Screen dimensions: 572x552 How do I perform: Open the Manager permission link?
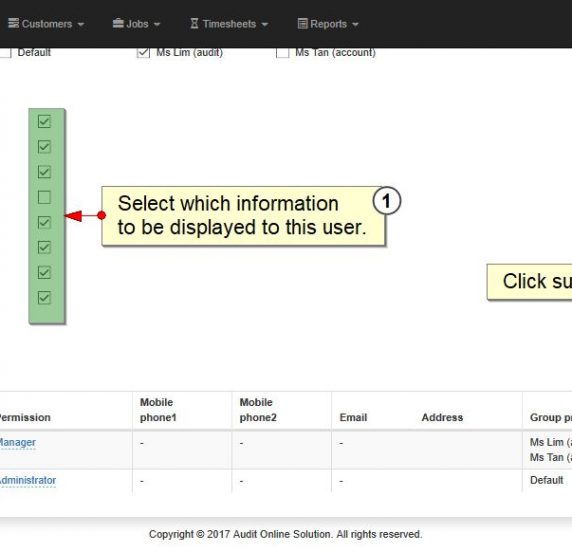coord(18,443)
